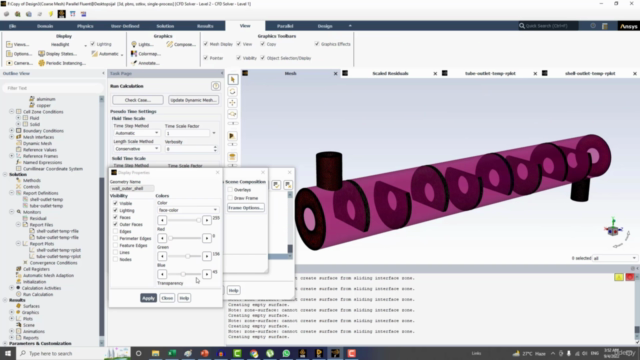The width and height of the screenshot is (640, 360).
Task: Toggle Graphics Effects checkbox
Action: click(x=317, y=44)
